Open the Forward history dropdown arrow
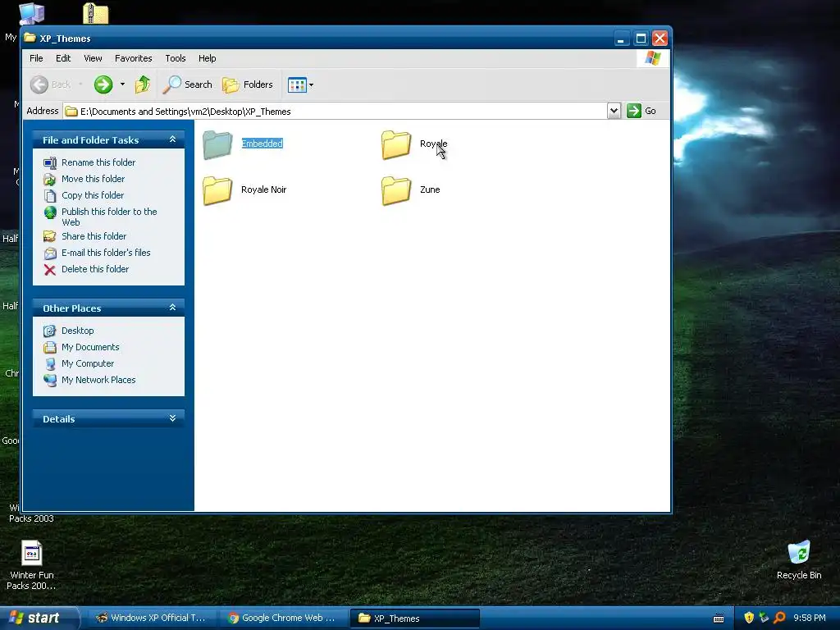 [x=122, y=84]
